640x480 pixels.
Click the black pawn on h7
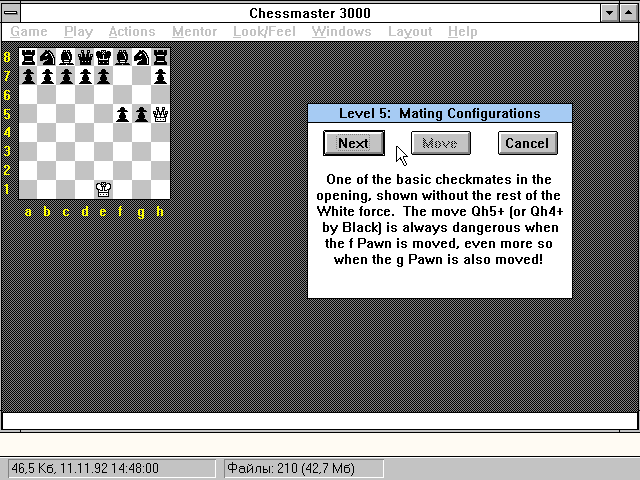[160, 76]
